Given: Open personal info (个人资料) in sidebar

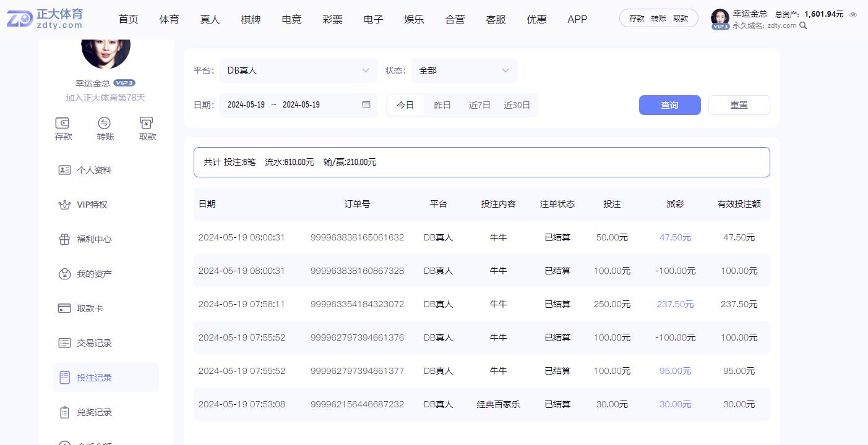Looking at the screenshot, I should click(94, 170).
